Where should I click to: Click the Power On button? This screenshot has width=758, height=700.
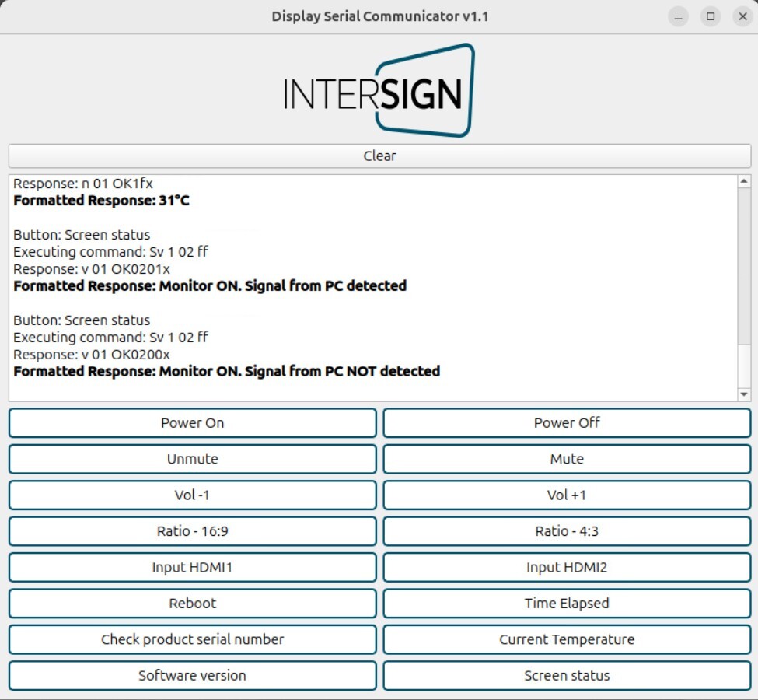pos(192,422)
